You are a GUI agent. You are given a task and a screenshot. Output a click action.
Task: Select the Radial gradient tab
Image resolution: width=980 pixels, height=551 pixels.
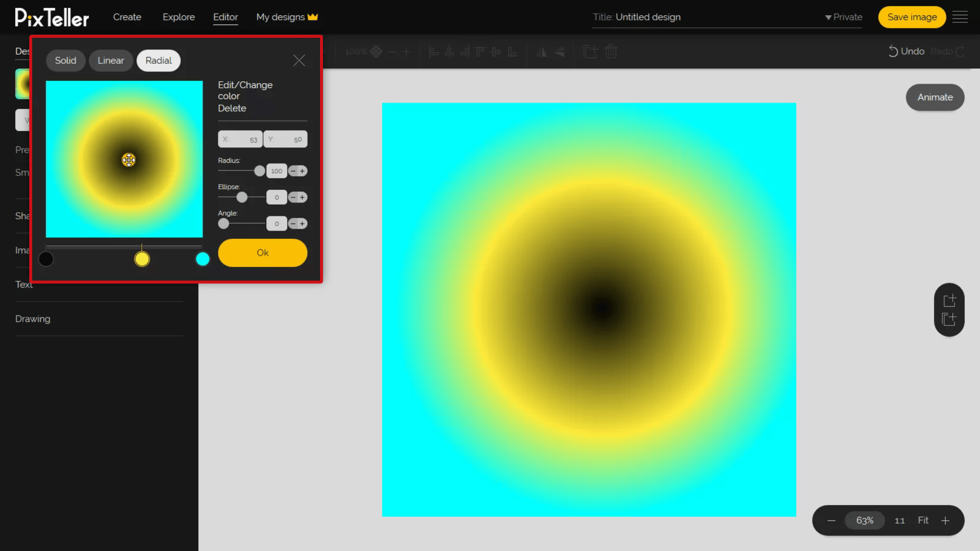(x=159, y=60)
